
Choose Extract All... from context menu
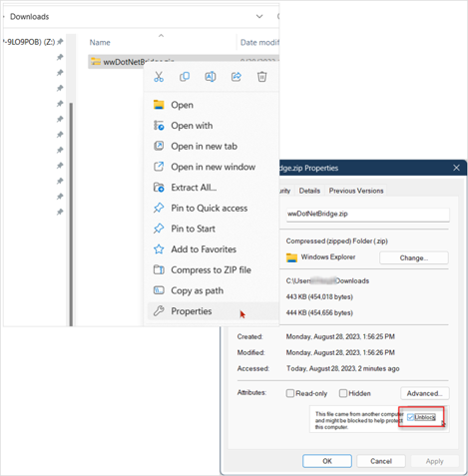(x=213, y=188)
